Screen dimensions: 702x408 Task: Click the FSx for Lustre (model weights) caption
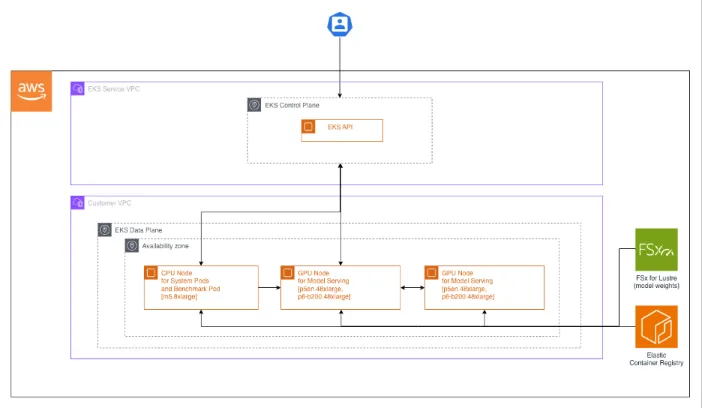tap(656, 282)
